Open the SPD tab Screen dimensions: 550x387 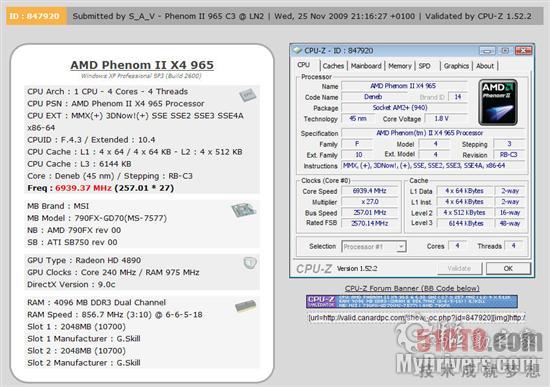coord(424,66)
